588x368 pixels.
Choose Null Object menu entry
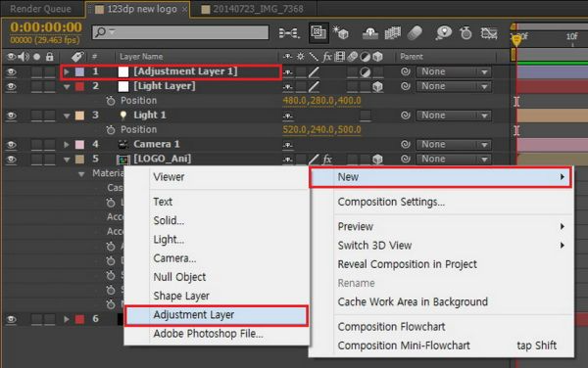(x=179, y=277)
